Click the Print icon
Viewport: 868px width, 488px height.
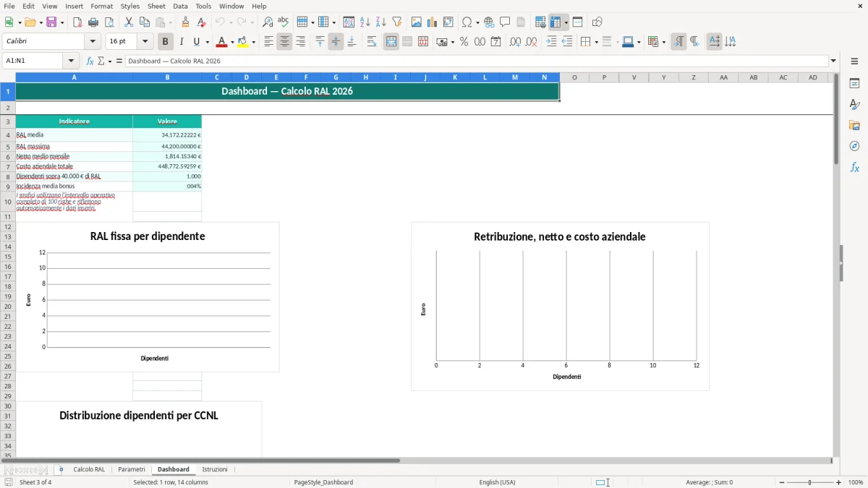(x=93, y=22)
